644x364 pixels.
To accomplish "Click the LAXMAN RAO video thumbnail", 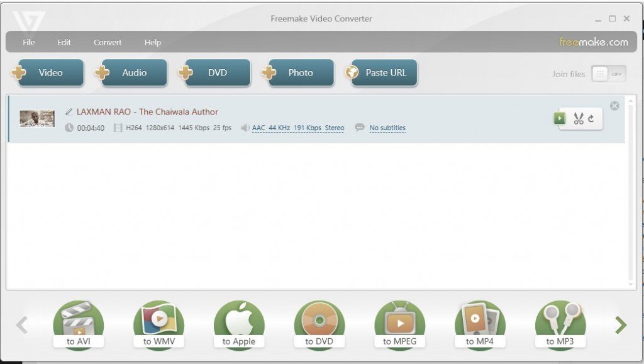I will (x=37, y=119).
